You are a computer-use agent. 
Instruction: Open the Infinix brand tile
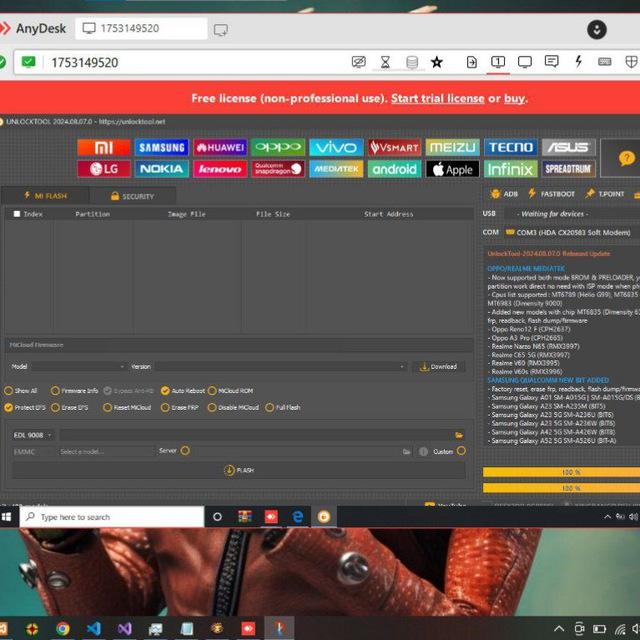click(x=511, y=169)
